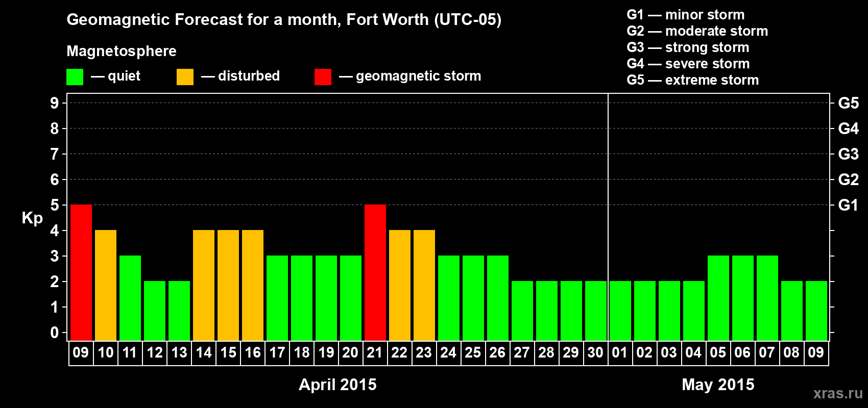
Task: Click the Geomagnetic Forecast chart title
Action: (284, 20)
